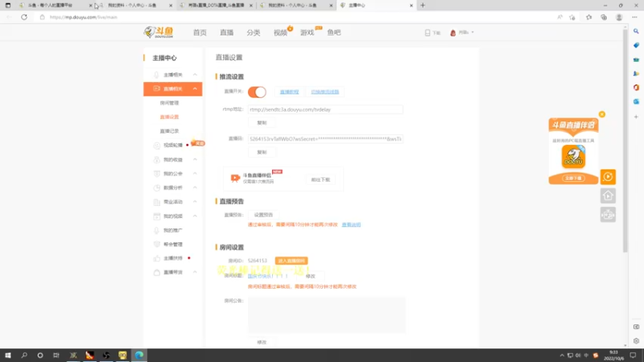Viewport: 644px width, 362px height.
Task: Click the camera icon in orange 直播相关 row
Action: 156,88
